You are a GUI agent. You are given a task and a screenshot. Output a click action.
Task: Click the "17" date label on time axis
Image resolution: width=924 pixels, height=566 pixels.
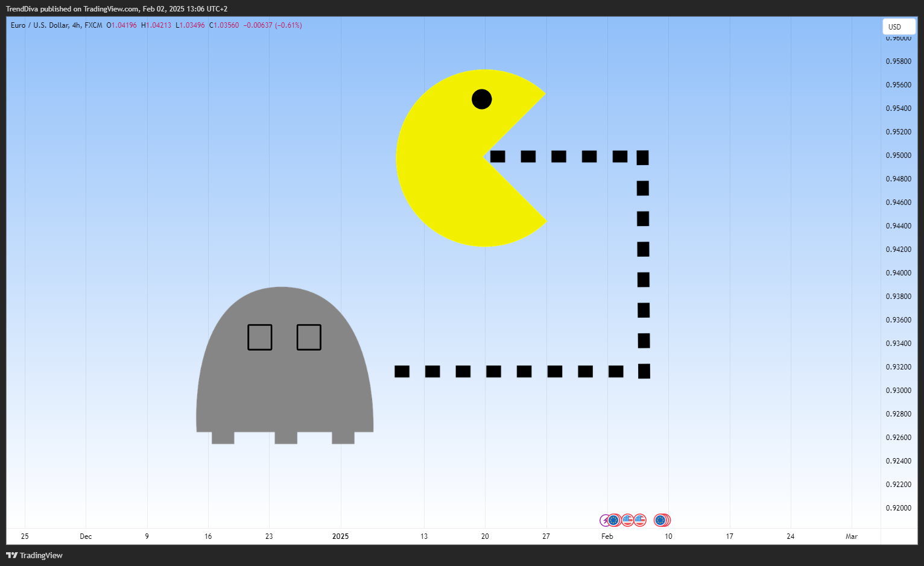(x=730, y=536)
